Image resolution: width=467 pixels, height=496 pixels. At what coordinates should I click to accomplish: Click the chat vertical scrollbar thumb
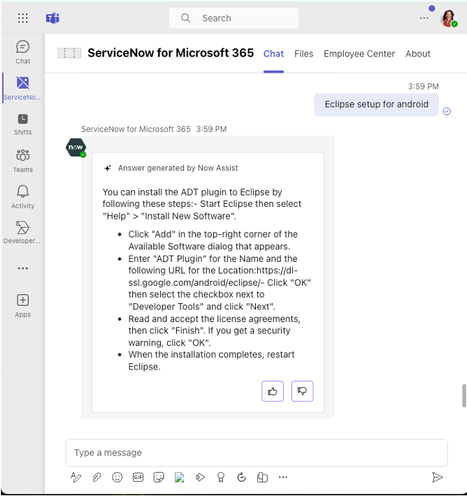coord(464,396)
